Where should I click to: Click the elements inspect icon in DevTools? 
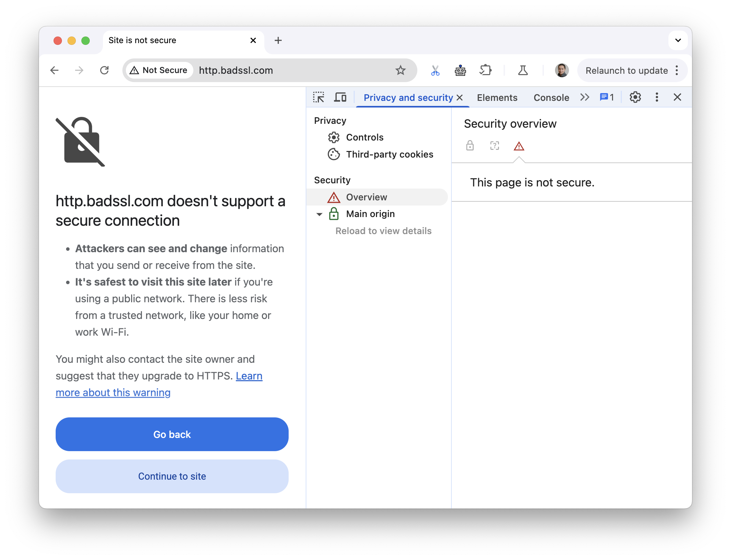click(x=319, y=96)
